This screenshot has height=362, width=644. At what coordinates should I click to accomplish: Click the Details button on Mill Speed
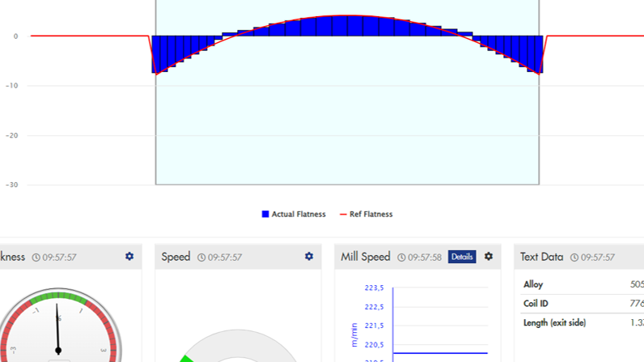pyautogui.click(x=462, y=257)
